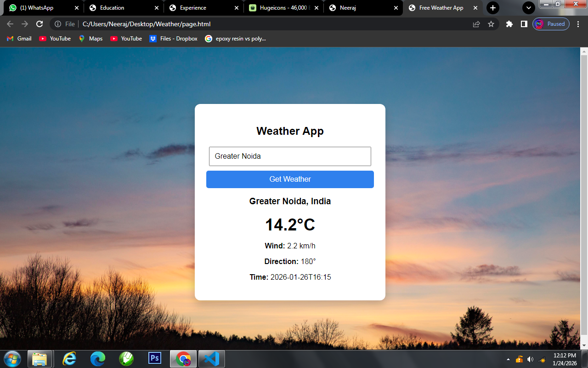588x368 pixels.
Task: Select the Hugeicons browser tab
Action: coord(280,8)
